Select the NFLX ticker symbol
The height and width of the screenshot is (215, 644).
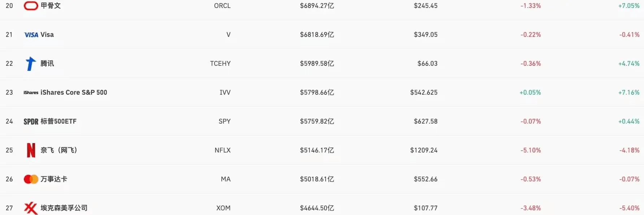[222, 150]
